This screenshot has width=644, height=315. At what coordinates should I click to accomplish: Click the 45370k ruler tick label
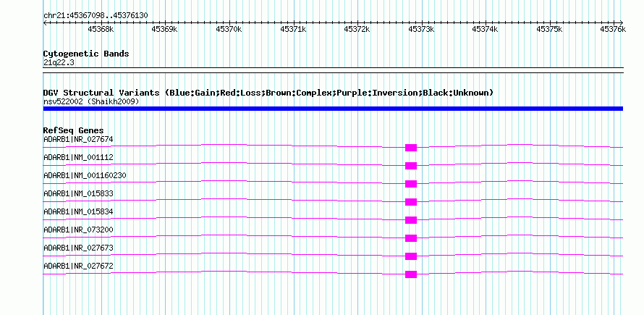click(229, 29)
